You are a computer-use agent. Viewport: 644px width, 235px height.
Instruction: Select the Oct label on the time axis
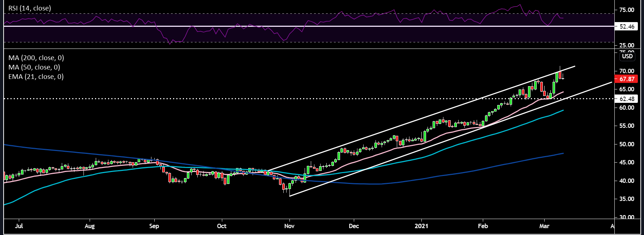tap(222, 226)
